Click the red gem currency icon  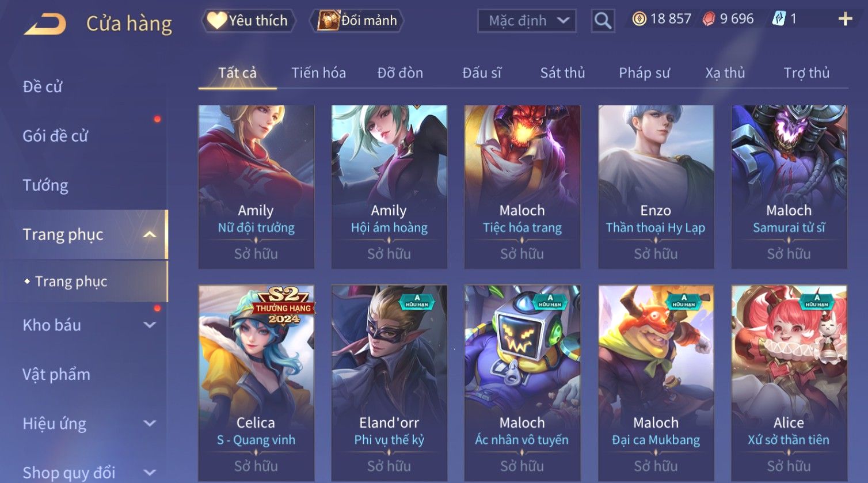point(709,19)
